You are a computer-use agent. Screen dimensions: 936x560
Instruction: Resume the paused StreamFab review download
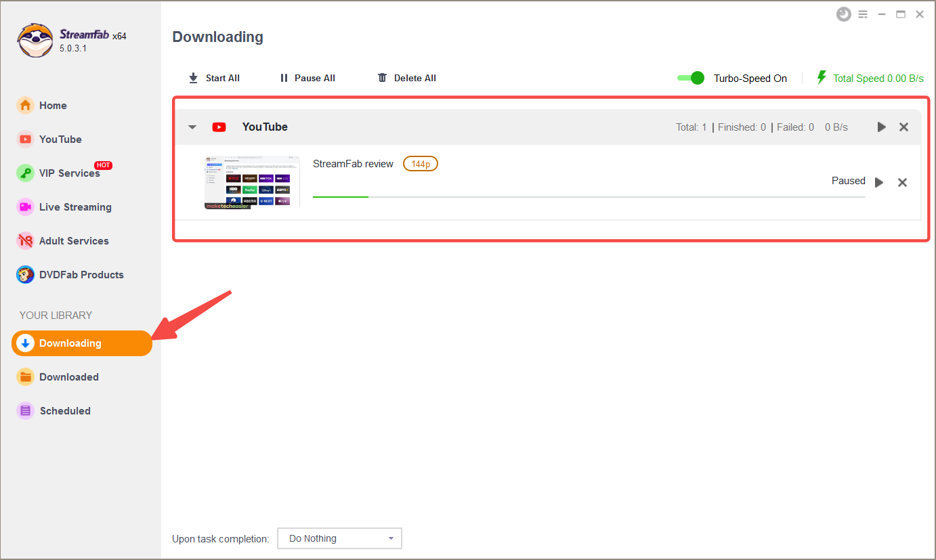pos(879,182)
